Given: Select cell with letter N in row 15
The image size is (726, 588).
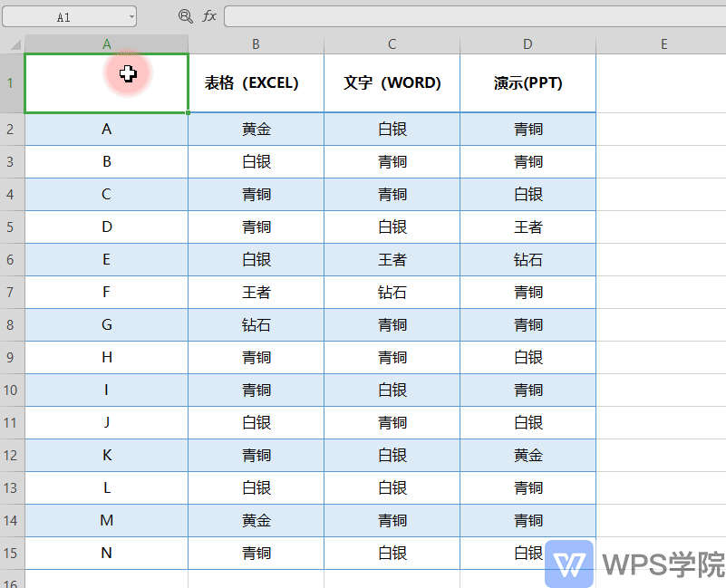Looking at the screenshot, I should point(106,553).
